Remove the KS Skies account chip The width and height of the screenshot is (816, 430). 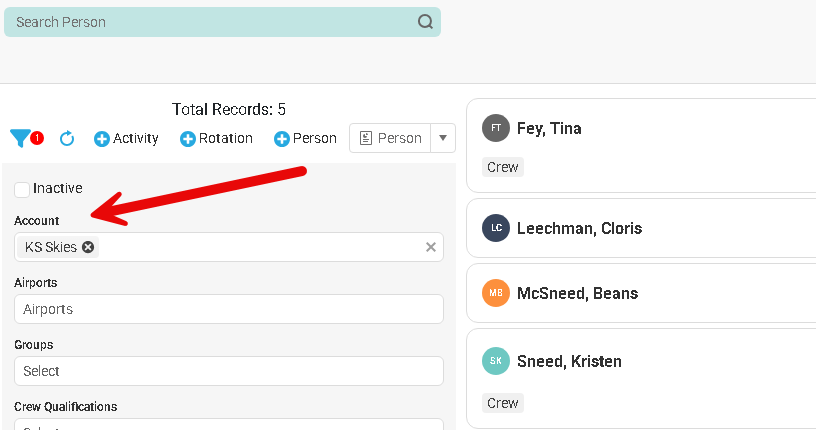pyautogui.click(x=88, y=247)
